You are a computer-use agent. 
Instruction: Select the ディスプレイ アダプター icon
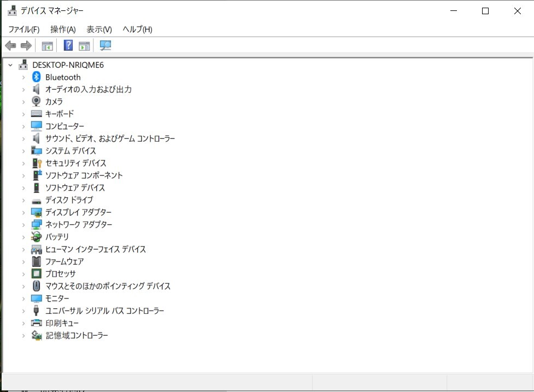click(37, 212)
